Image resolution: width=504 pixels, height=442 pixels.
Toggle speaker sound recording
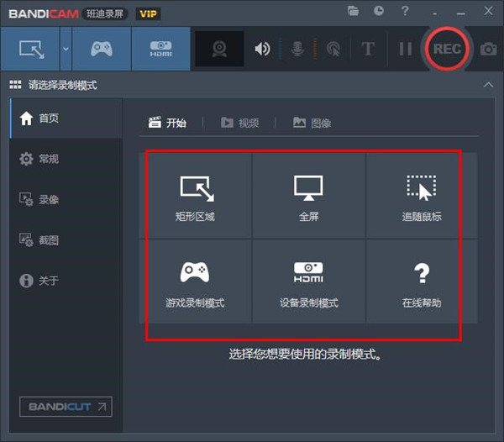[262, 49]
